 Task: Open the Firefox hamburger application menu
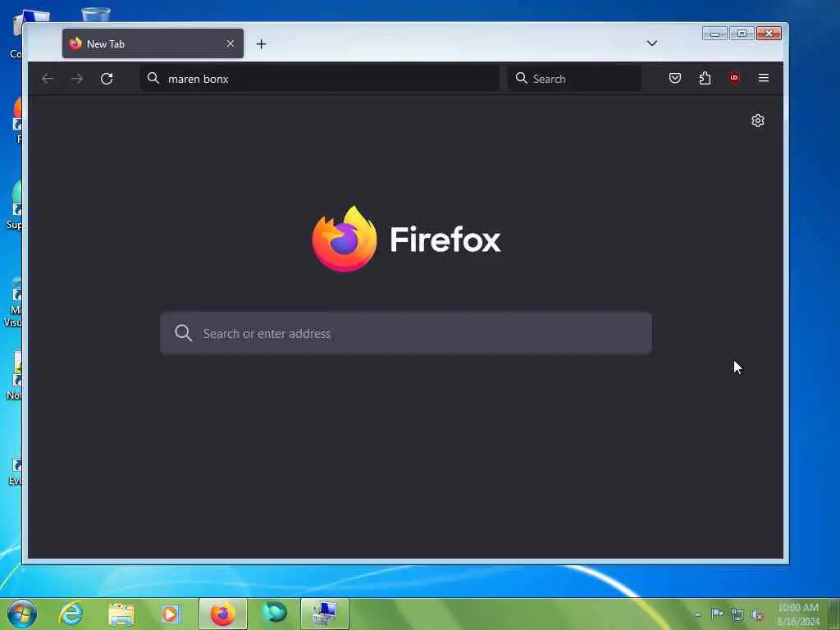[764, 78]
